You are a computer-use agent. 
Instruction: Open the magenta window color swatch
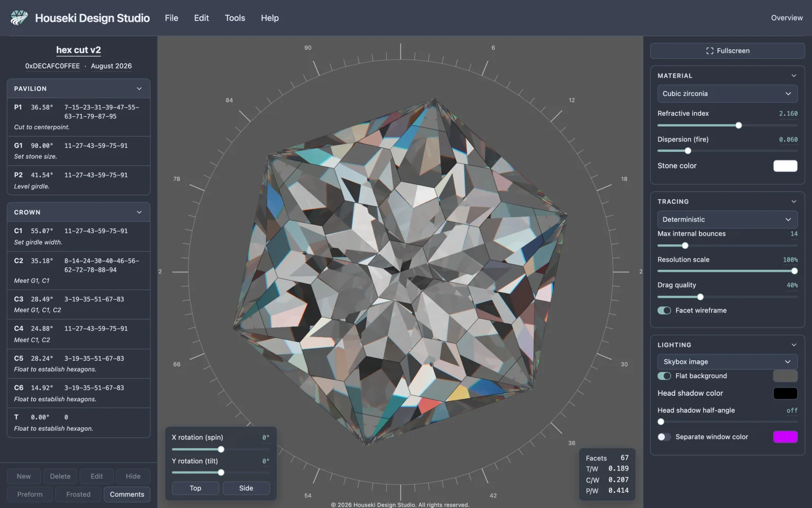[785, 437]
